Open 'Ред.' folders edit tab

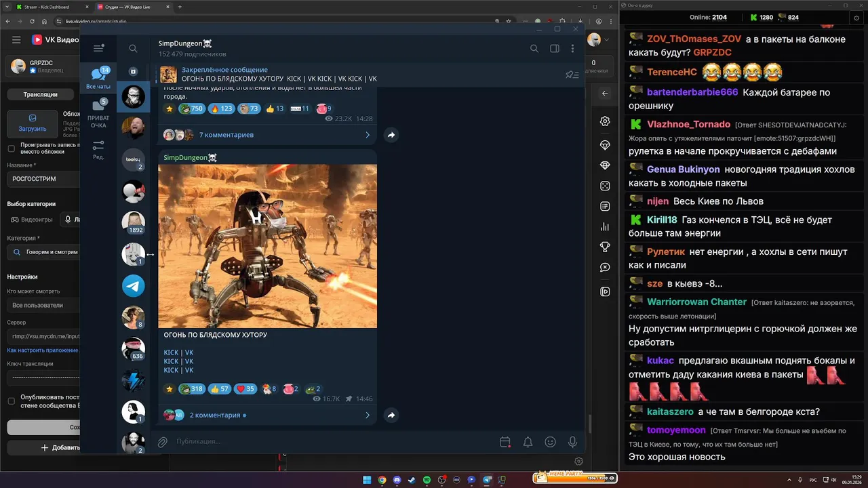(98, 150)
